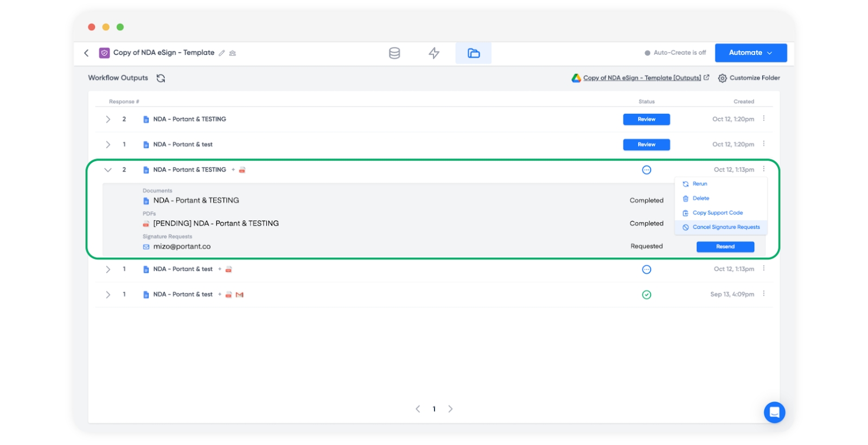Select Rerun from the context menu

(x=699, y=184)
